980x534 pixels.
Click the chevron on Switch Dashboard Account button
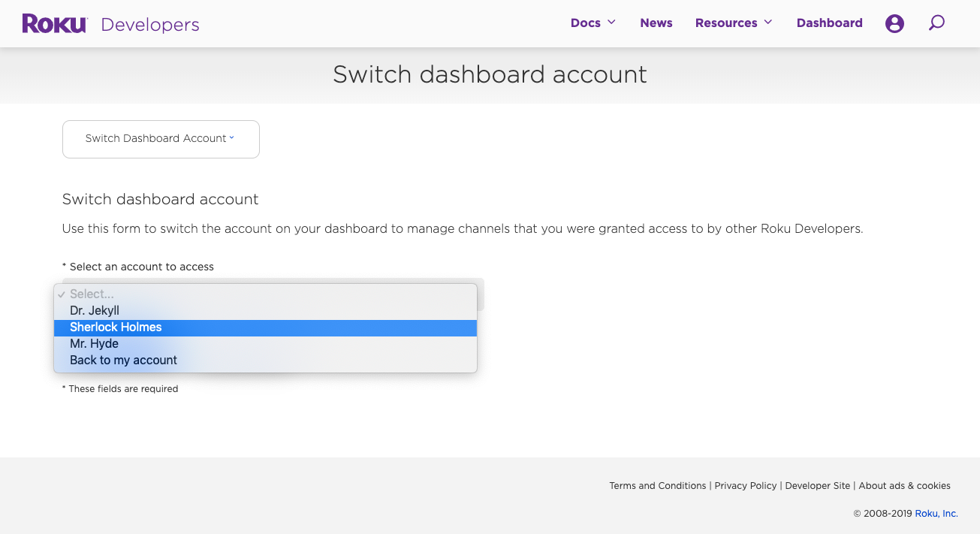pos(231,138)
